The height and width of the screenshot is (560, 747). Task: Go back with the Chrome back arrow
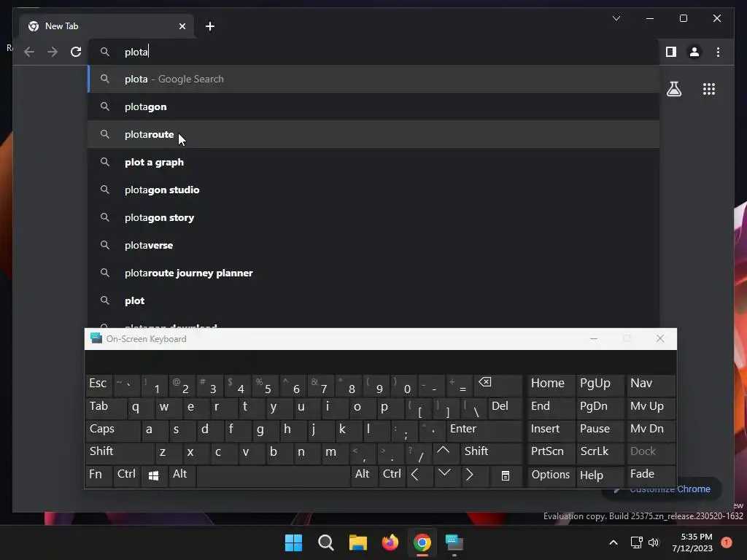click(29, 52)
